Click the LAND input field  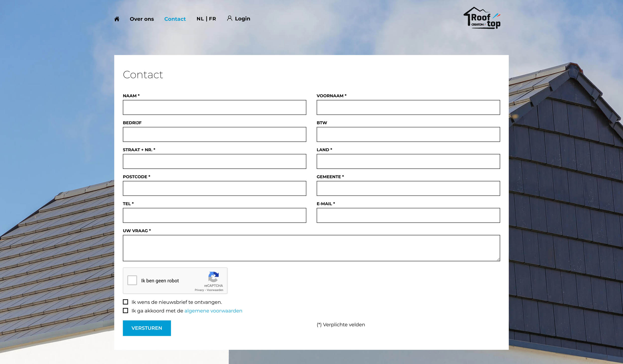tap(408, 161)
